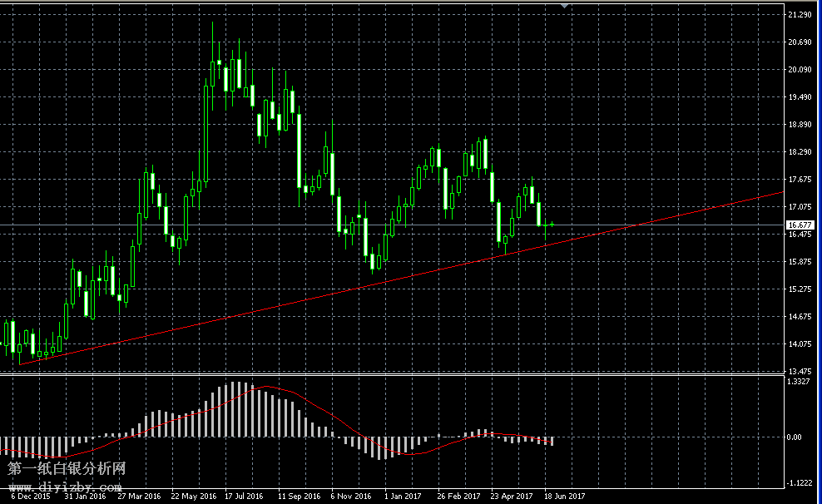This screenshot has height=504, width=822.
Task: Click the -1.1222 indicator scale value
Action: pyautogui.click(x=800, y=483)
